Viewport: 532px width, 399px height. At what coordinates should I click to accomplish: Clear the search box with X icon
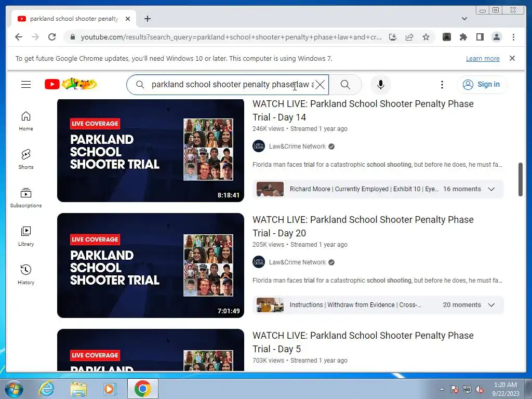tap(320, 85)
